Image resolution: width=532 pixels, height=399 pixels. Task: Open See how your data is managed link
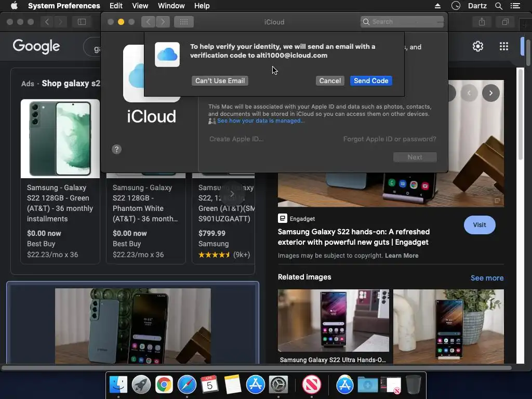click(261, 121)
